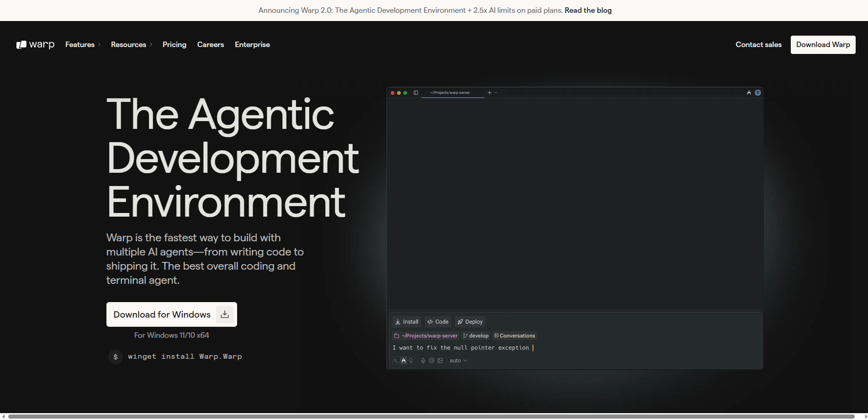Click the Download for Windows button
The image size is (868, 420).
[x=171, y=314]
